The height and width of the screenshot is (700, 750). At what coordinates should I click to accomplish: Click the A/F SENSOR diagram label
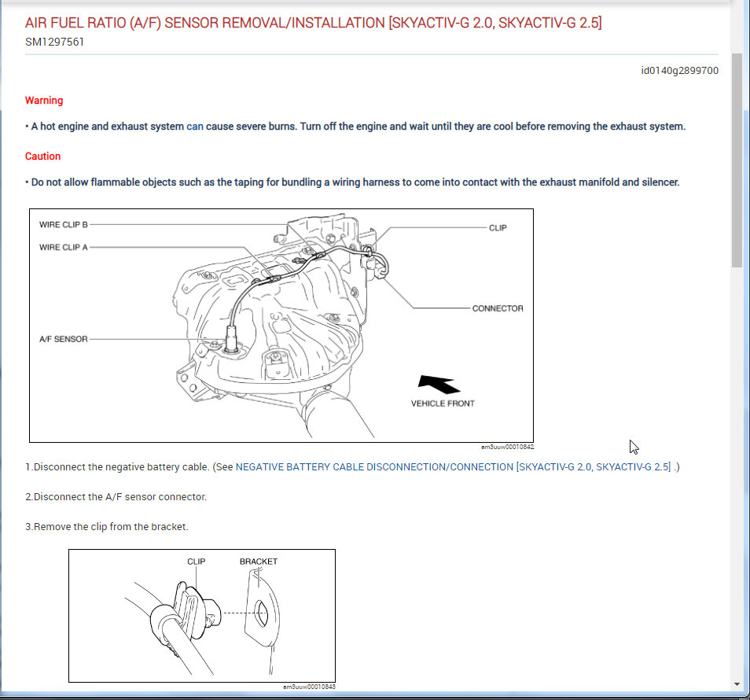click(x=64, y=339)
